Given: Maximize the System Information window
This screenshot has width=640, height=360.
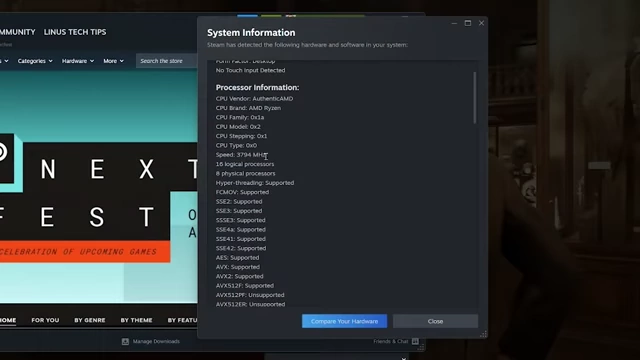Looking at the screenshot, I should point(468,23).
